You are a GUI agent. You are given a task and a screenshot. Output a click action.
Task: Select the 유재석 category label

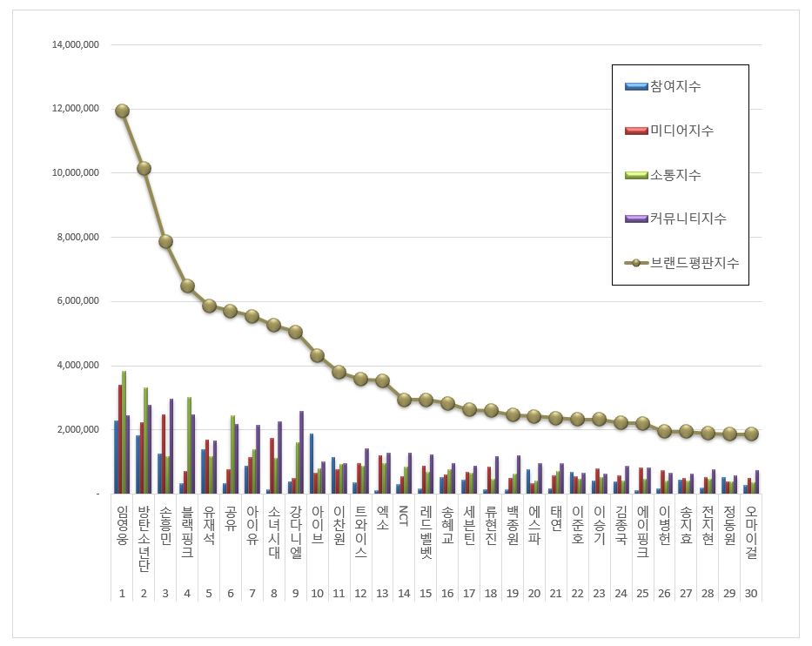coord(209,525)
